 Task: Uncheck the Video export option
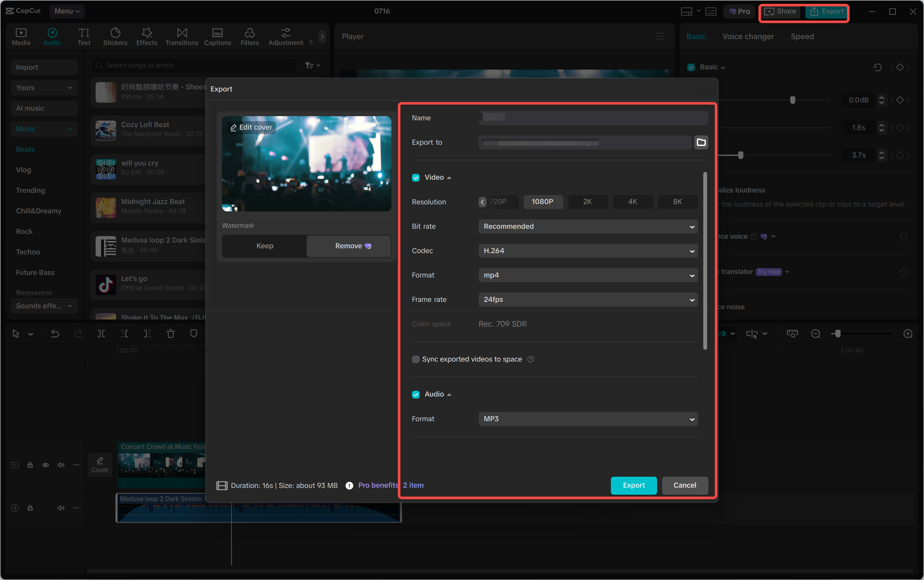pyautogui.click(x=416, y=177)
